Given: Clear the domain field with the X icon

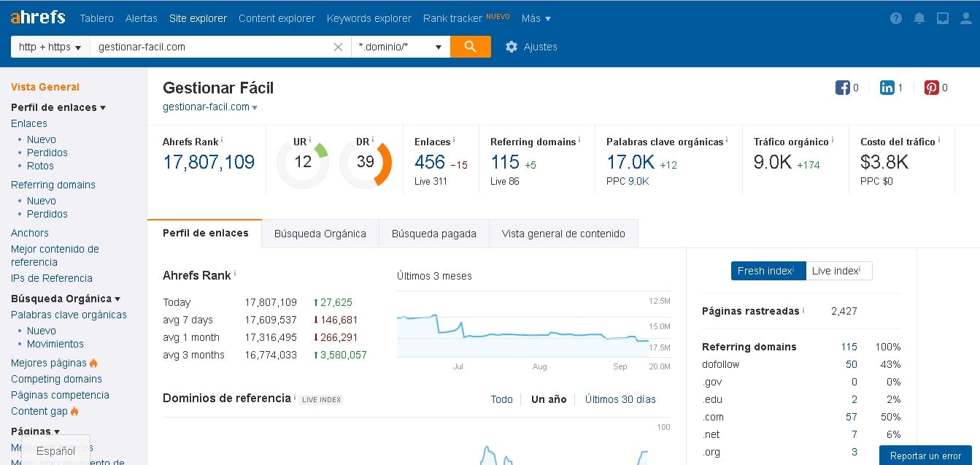Looking at the screenshot, I should (338, 47).
